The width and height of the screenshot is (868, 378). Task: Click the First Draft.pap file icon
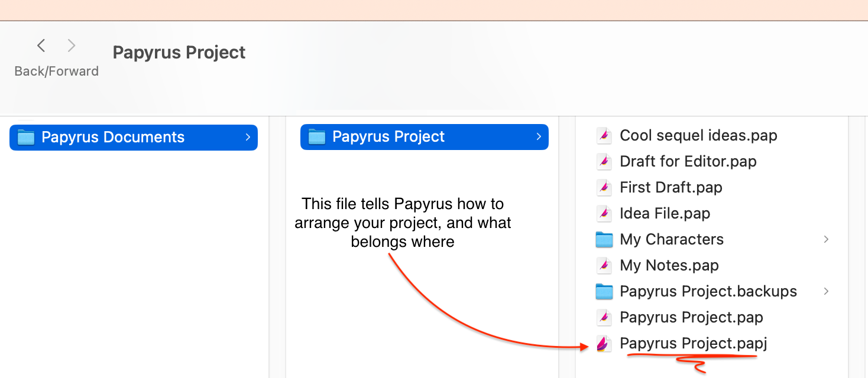604,187
